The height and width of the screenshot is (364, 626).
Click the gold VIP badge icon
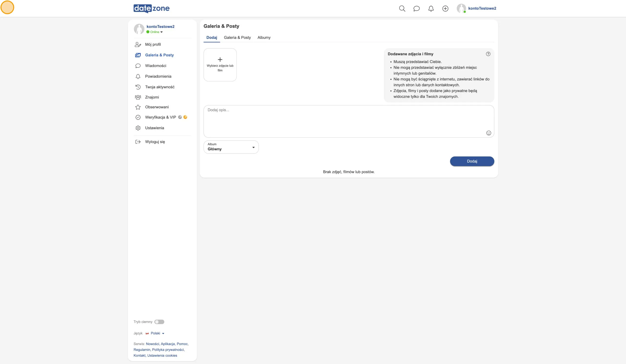click(185, 117)
